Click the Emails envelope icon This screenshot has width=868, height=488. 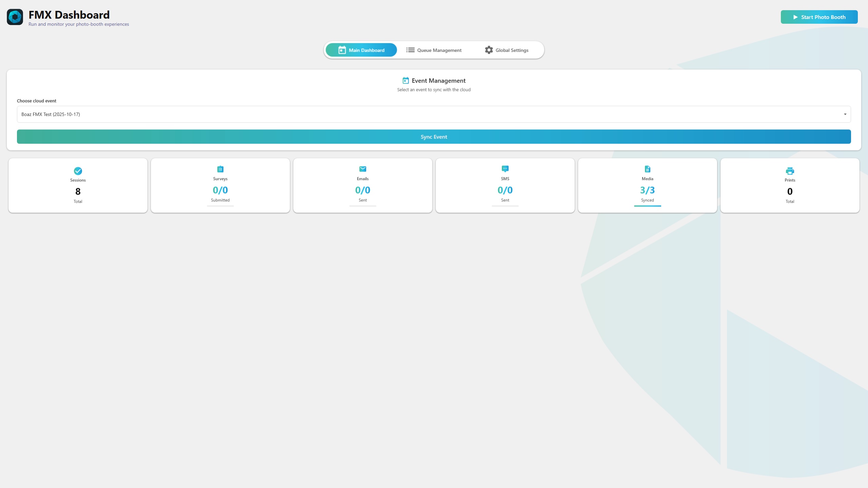tap(362, 169)
